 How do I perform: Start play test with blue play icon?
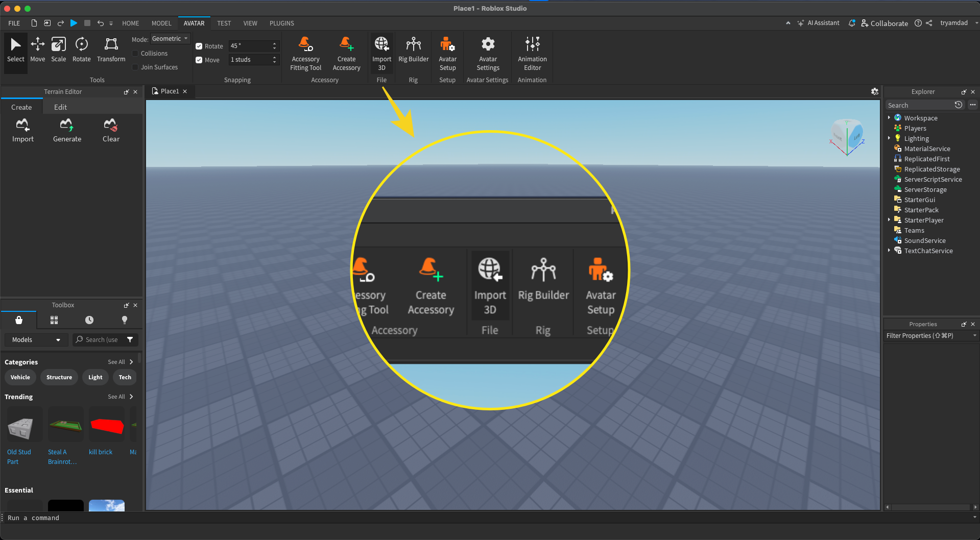74,23
